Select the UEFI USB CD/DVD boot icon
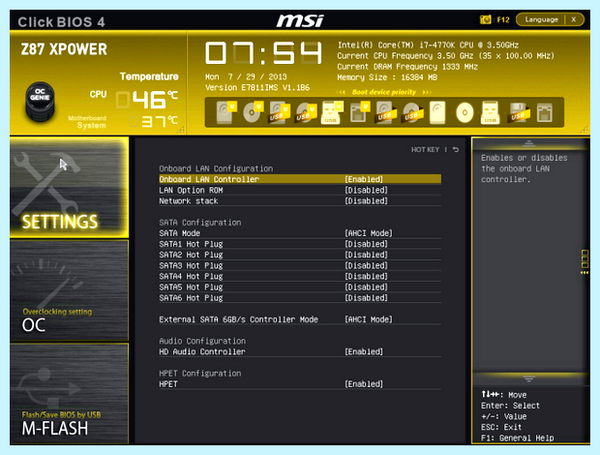The image size is (600, 455). coord(305,113)
